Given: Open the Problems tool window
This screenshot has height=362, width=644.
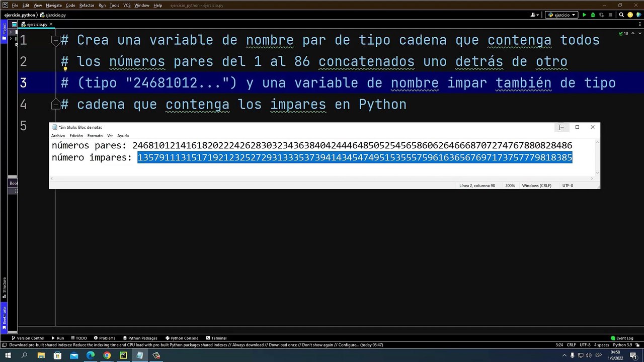Looking at the screenshot, I should (x=104, y=338).
